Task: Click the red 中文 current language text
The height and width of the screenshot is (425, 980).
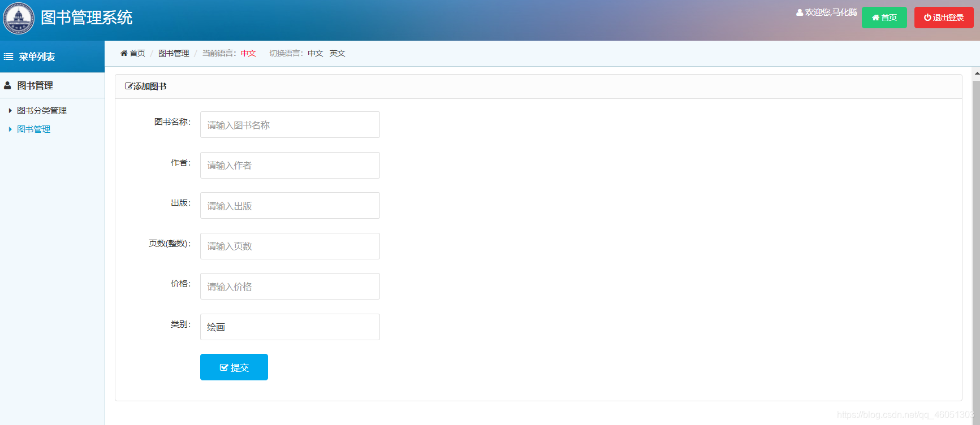Action: [248, 53]
